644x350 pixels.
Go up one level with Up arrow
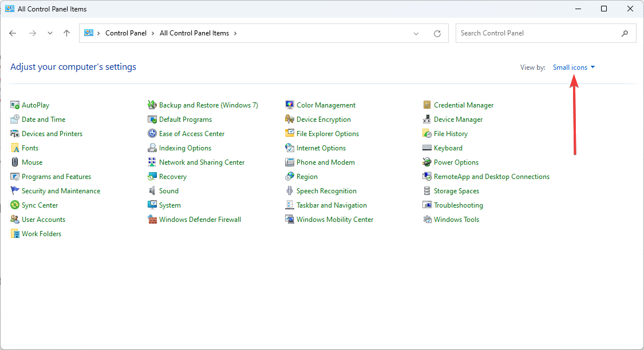(66, 33)
